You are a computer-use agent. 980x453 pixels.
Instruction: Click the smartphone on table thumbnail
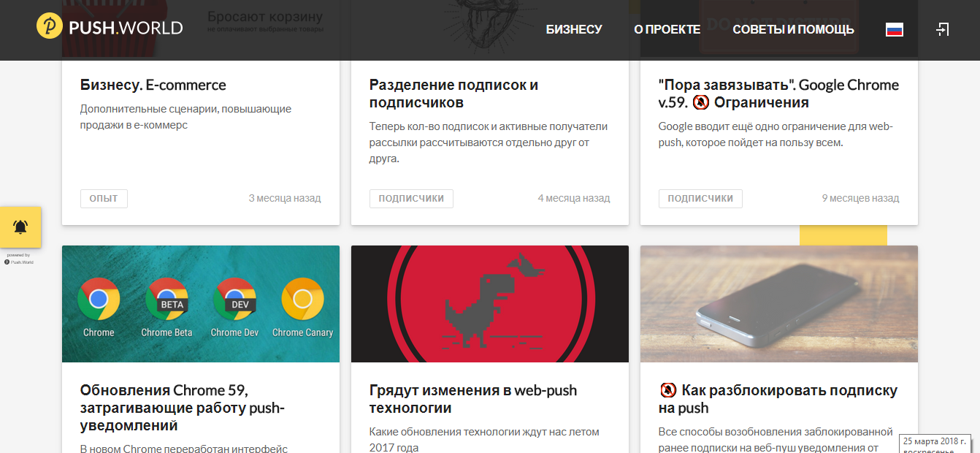[x=779, y=304]
